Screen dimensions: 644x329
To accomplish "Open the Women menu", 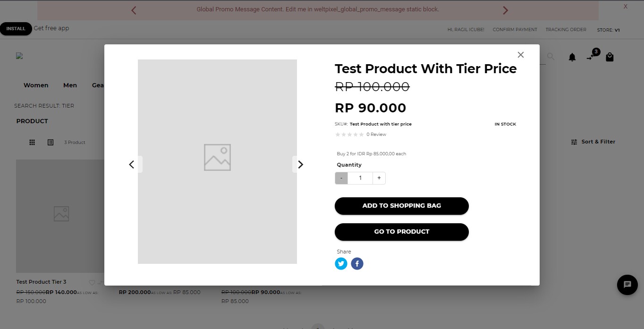I will tap(36, 85).
